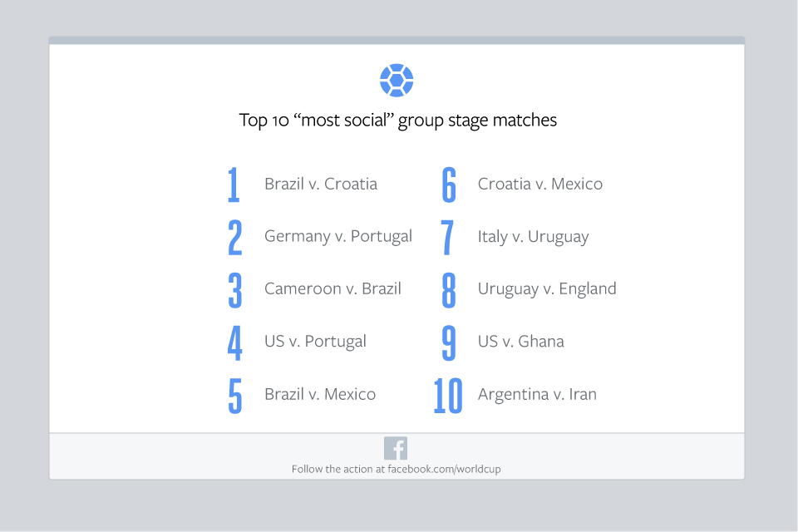Click the blue rank number 6
Image resolution: width=798 pixels, height=532 pixels.
(x=449, y=185)
